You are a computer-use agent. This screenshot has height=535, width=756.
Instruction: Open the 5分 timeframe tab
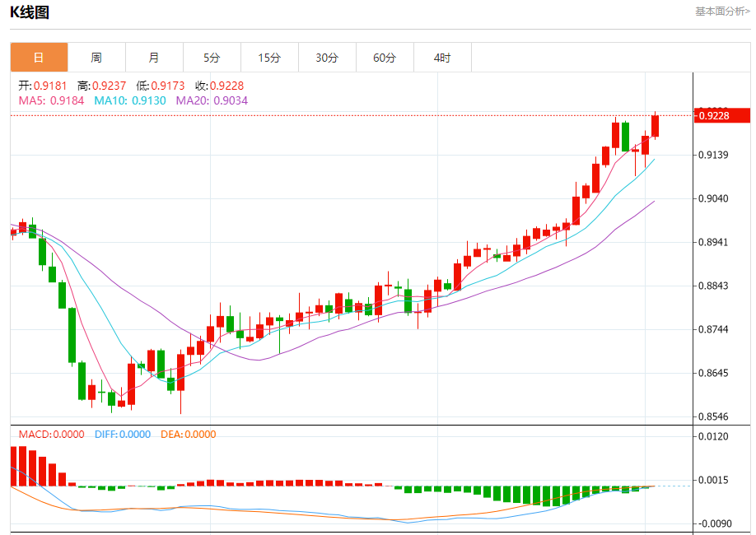pyautogui.click(x=212, y=58)
